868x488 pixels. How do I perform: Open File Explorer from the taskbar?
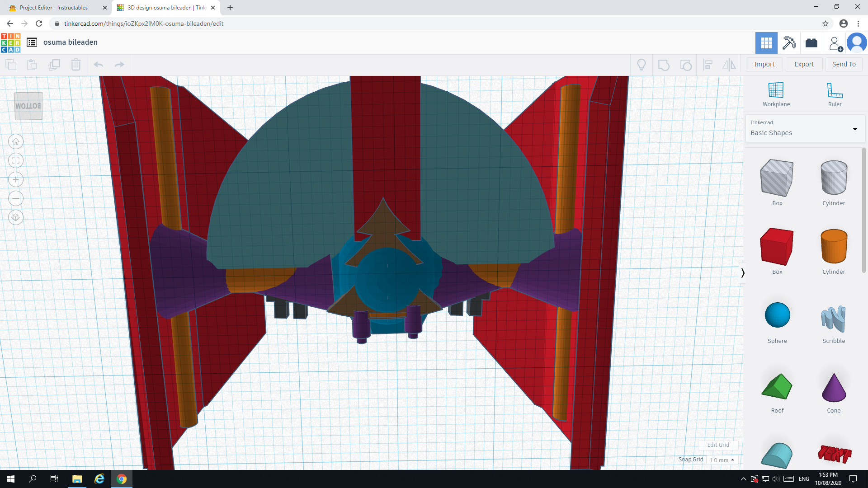pyautogui.click(x=77, y=479)
